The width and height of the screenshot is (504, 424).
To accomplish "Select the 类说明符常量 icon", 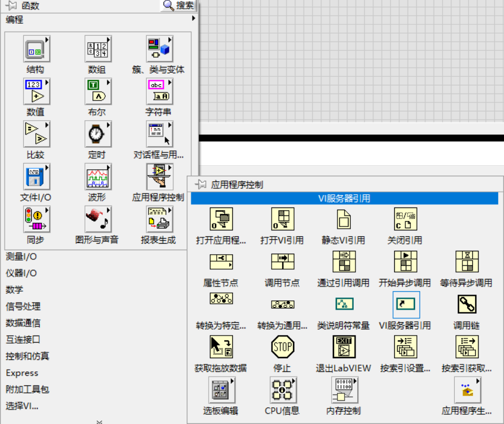I will click(344, 304).
